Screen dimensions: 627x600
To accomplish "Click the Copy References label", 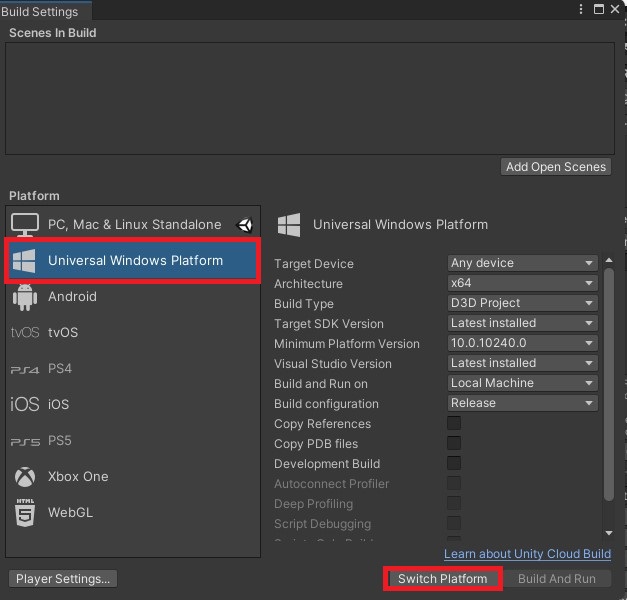I will click(322, 424).
